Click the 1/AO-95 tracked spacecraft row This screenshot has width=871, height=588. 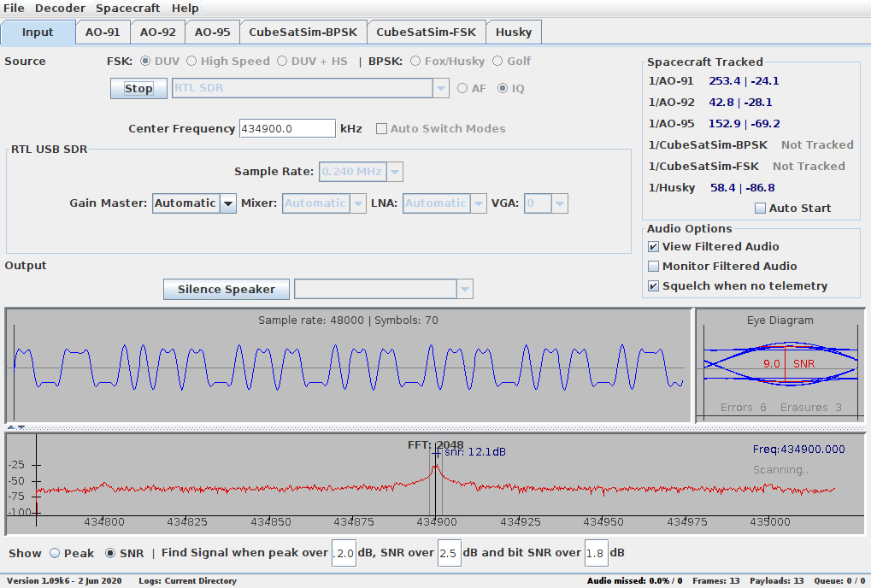click(x=714, y=123)
